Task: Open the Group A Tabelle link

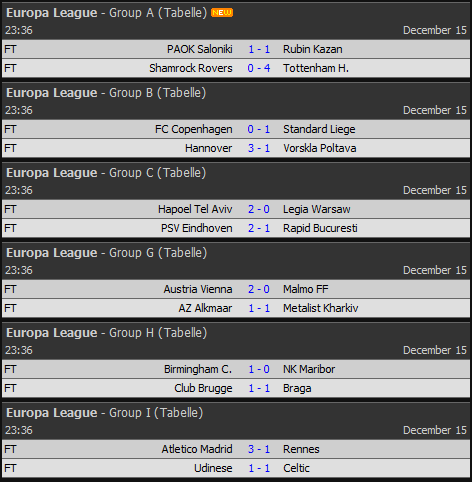Action: click(x=184, y=13)
